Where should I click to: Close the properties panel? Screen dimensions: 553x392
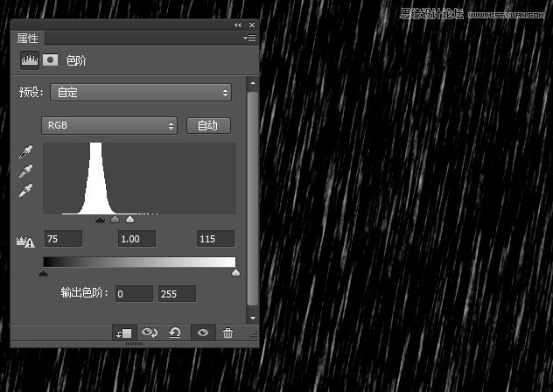pyautogui.click(x=252, y=25)
